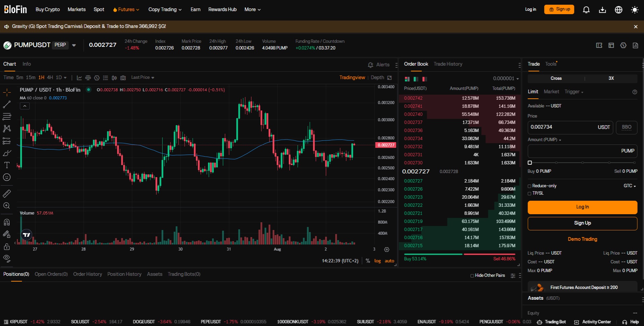644x326 pixels.
Task: Open the emoji stickers tool
Action: pos(6,177)
